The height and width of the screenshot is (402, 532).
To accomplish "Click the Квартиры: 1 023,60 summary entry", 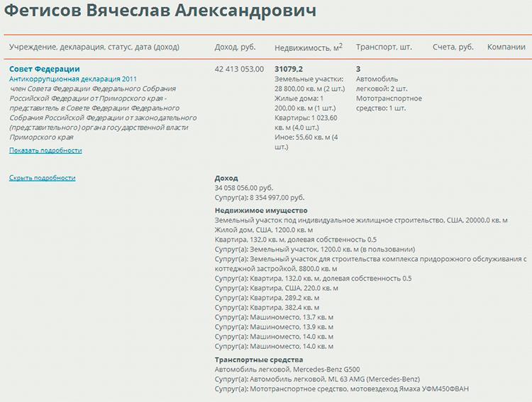I will 306,123.
